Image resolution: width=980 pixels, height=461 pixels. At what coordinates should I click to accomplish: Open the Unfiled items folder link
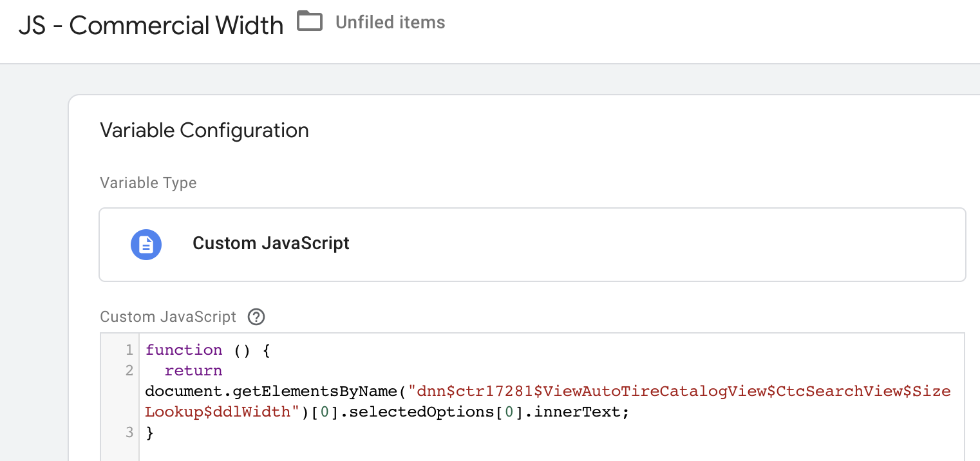point(390,23)
